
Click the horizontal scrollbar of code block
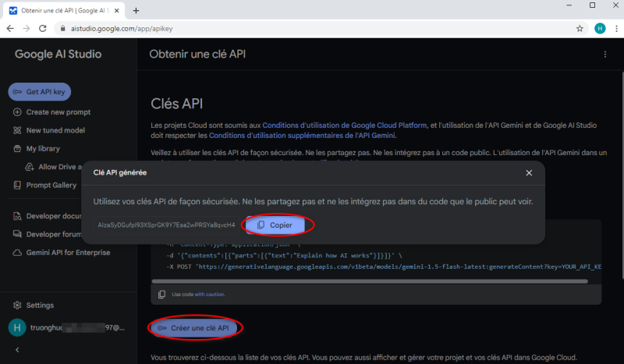point(370,281)
